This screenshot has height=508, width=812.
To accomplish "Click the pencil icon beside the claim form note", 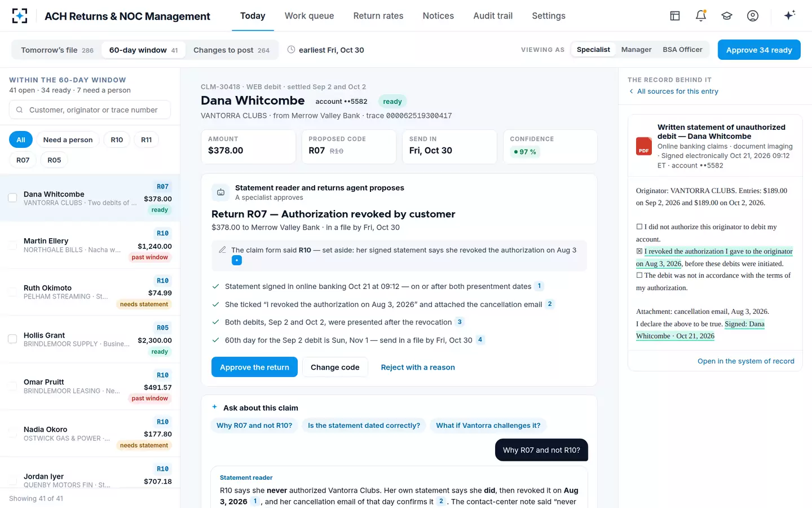I will pyautogui.click(x=222, y=250).
